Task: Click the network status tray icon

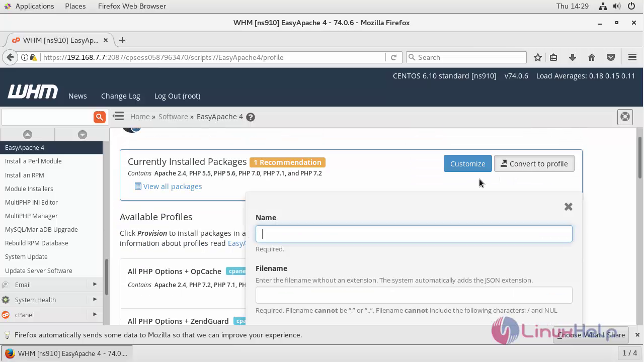Action: tap(603, 6)
